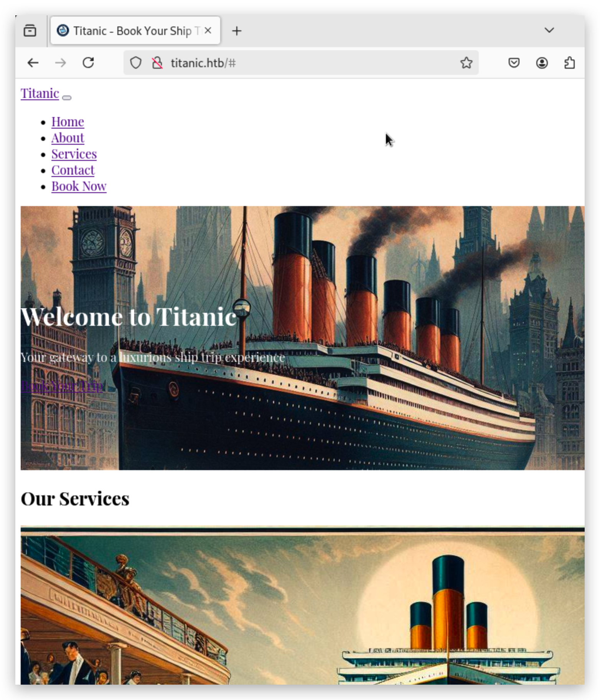
Task: Click the browser Back arrow button
Action: 33,63
